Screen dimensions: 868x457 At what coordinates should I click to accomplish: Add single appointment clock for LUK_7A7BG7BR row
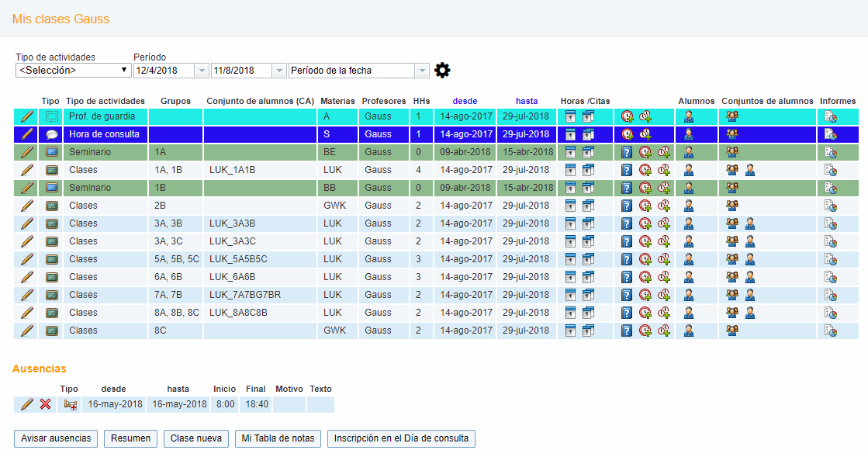click(645, 295)
